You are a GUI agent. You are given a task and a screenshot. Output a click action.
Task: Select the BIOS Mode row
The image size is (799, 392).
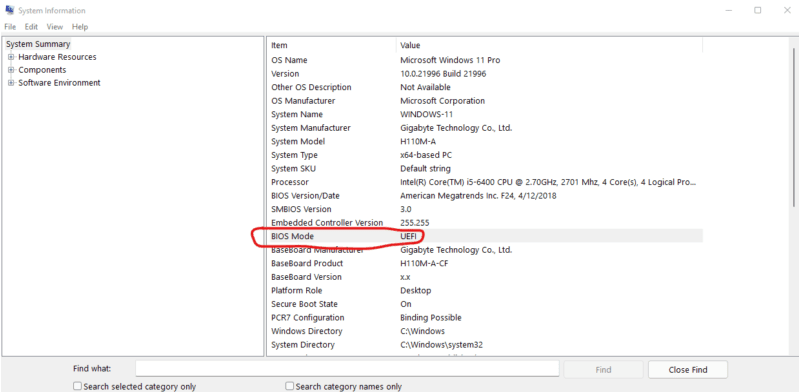tap(485, 236)
